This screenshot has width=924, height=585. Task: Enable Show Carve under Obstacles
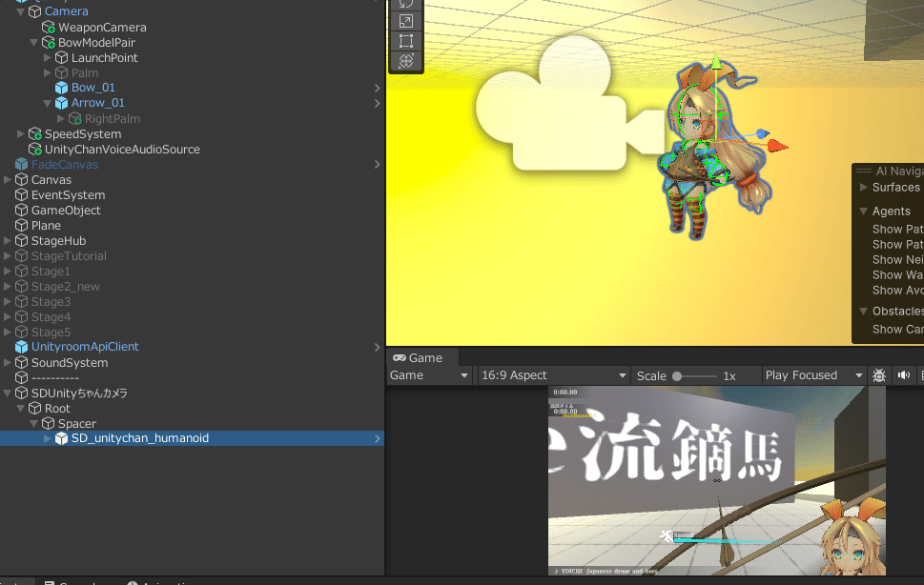[x=897, y=329]
